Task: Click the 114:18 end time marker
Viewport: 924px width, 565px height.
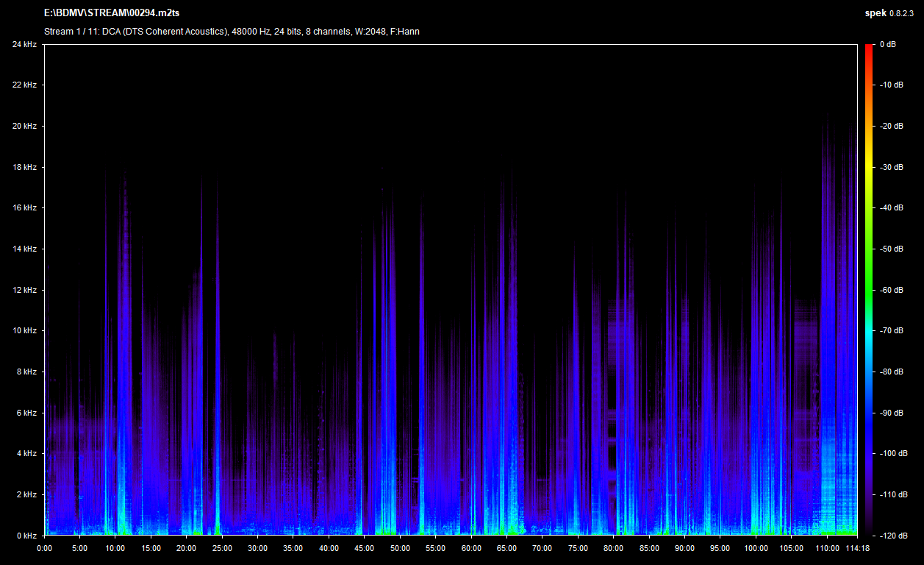Action: (857, 548)
